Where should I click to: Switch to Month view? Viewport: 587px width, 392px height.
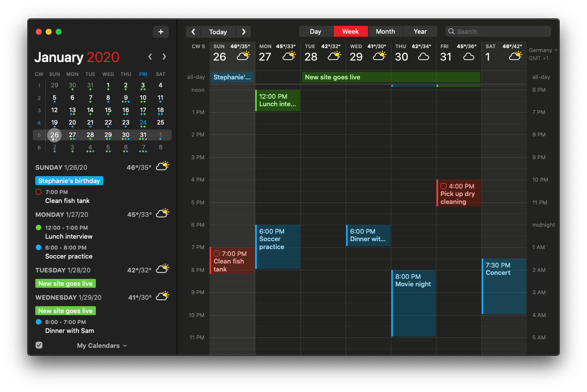[385, 31]
